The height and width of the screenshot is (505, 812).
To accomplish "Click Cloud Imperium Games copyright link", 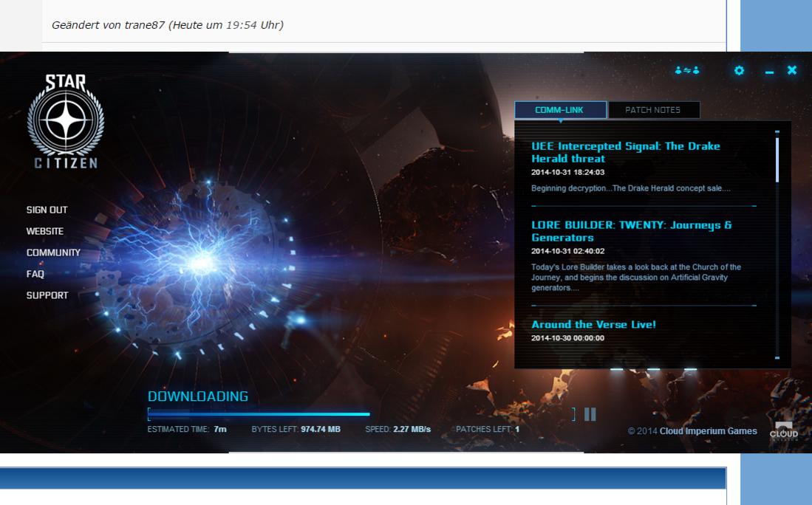I will click(708, 431).
